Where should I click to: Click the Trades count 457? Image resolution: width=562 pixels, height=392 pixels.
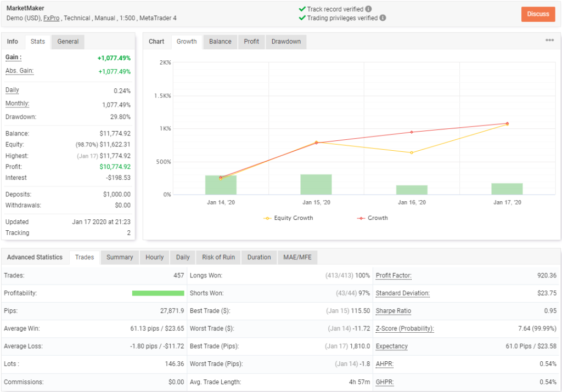179,276
